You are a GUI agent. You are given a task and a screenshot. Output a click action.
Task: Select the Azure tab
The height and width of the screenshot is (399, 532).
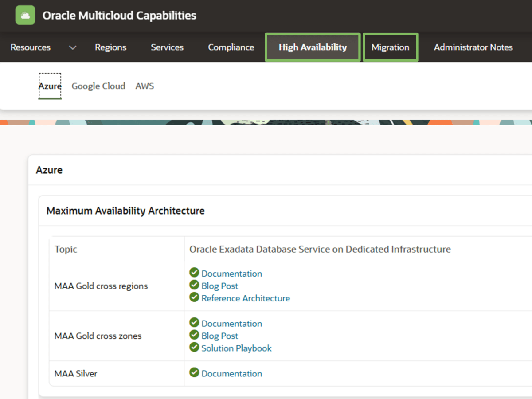click(50, 86)
